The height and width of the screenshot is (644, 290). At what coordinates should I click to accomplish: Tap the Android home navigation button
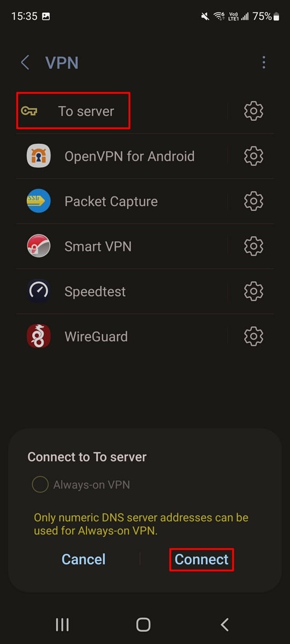(143, 624)
